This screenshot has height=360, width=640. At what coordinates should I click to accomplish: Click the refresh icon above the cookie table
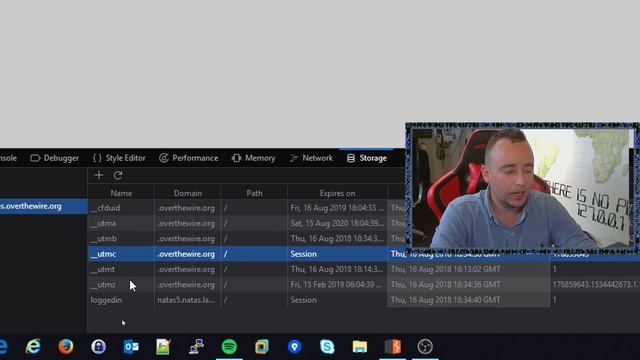(118, 176)
